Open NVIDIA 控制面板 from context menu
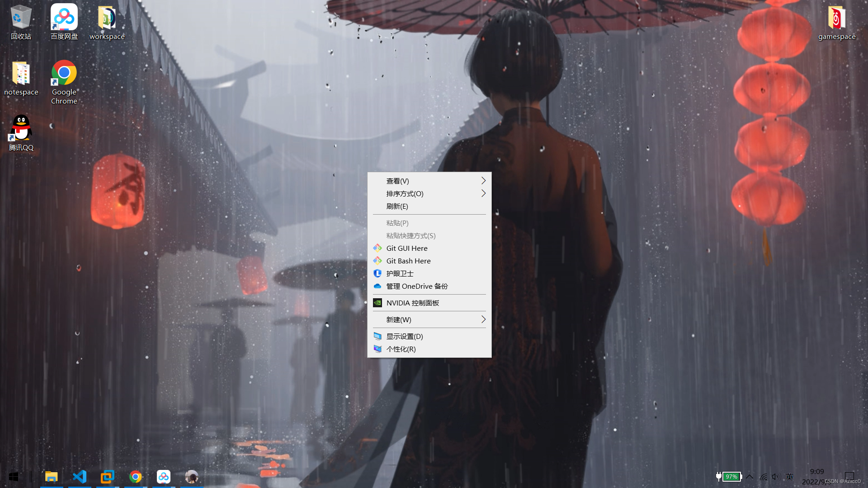The image size is (868, 488). pos(429,303)
